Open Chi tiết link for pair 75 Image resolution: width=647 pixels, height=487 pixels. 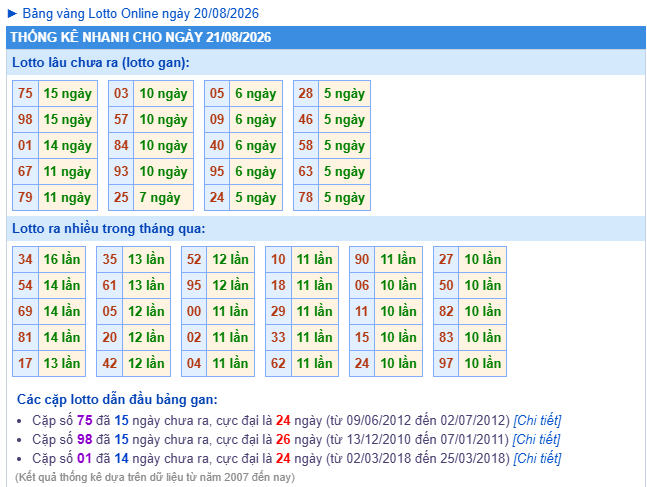click(537, 420)
